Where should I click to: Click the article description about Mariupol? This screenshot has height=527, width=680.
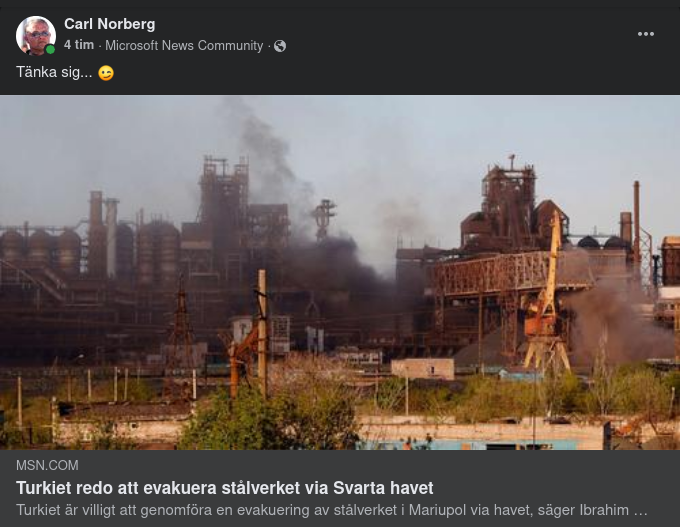pos(332,510)
